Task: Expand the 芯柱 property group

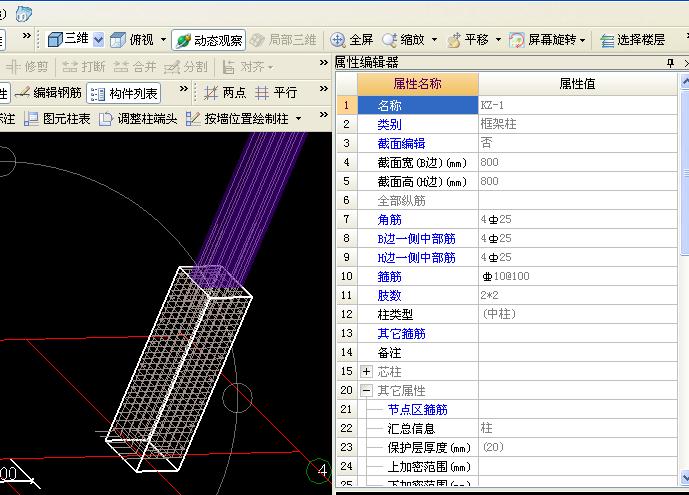Action: click(x=366, y=372)
